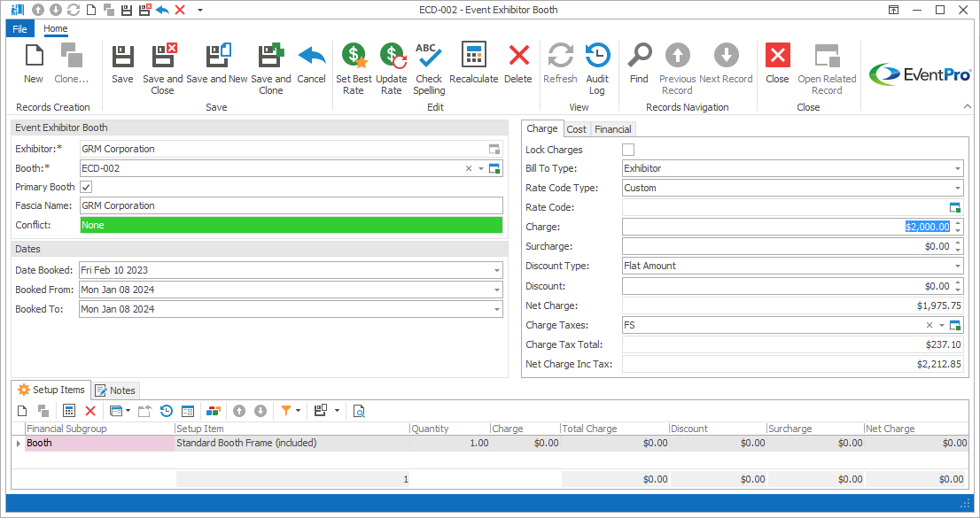Delete selected setup item with red X
The height and width of the screenshot is (518, 980).
point(90,411)
